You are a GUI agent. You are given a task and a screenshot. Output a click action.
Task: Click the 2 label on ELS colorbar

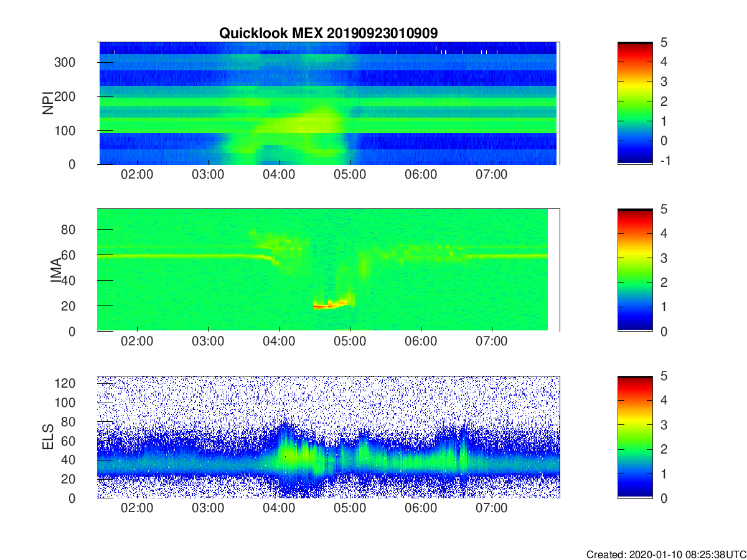(663, 449)
